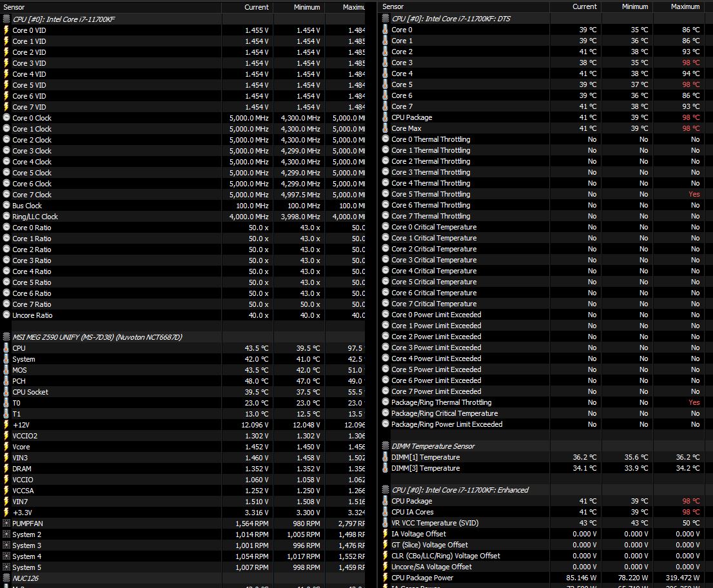Select the VCCSA voltage row

[x=182, y=491]
